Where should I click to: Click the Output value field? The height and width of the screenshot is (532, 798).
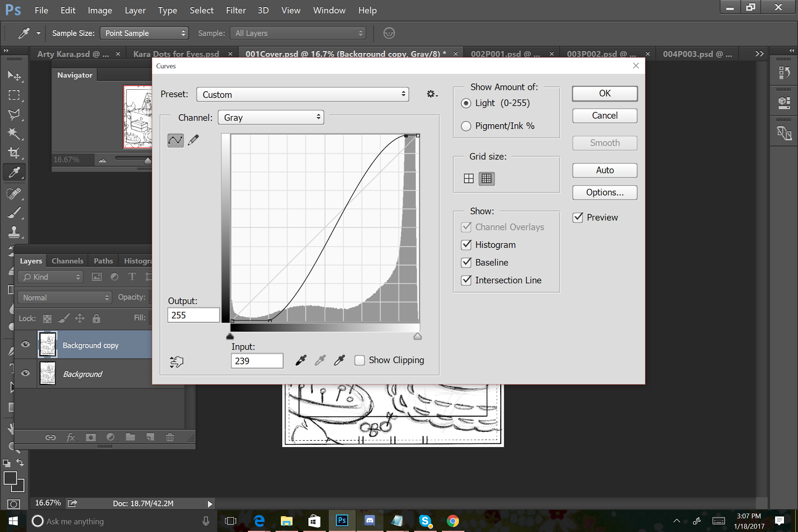pos(194,315)
